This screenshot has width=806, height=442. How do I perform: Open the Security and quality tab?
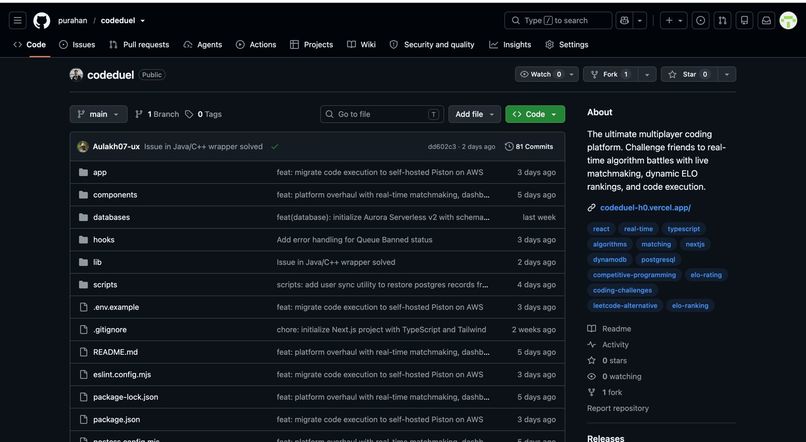pyautogui.click(x=432, y=45)
